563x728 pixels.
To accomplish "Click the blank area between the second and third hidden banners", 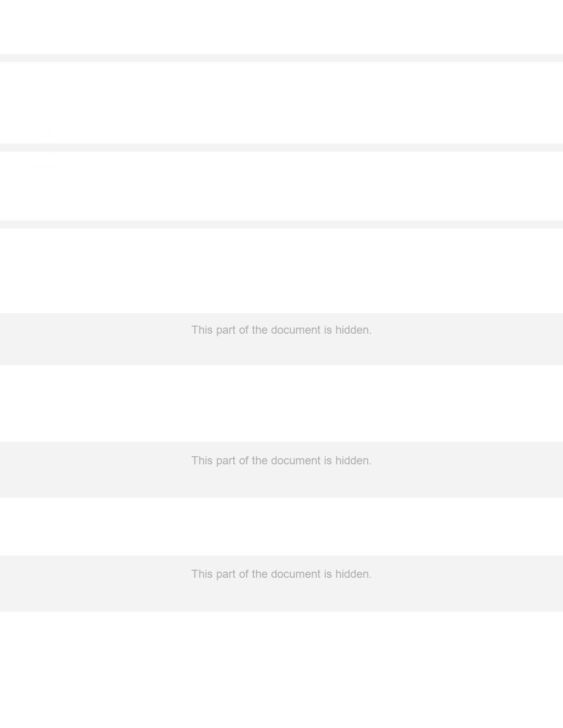I will [x=281, y=526].
